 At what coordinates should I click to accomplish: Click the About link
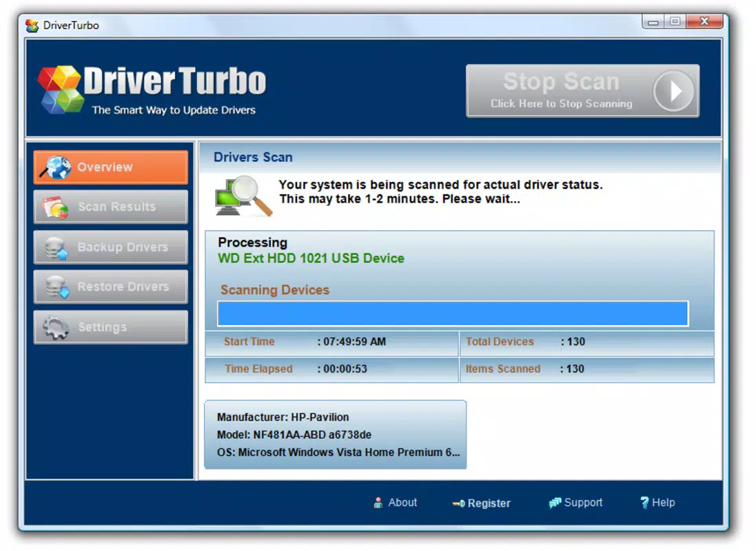[x=396, y=502]
